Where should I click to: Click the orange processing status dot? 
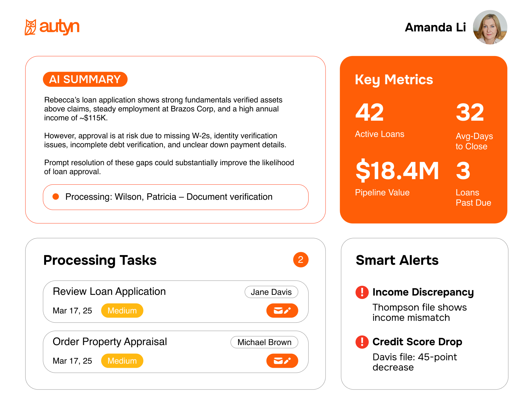point(56,197)
